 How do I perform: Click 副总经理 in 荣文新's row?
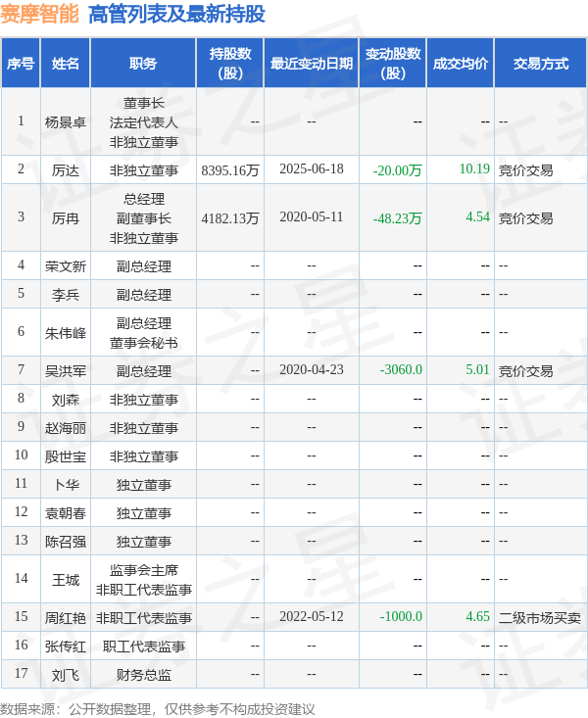[143, 266]
